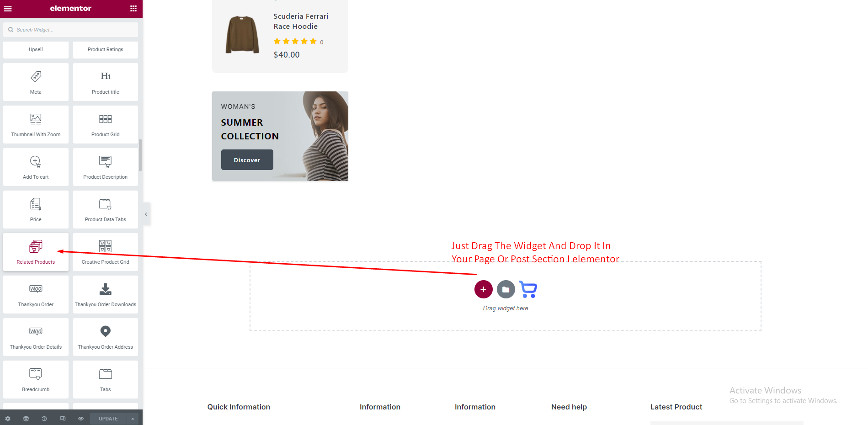
Task: Select the Breadcrumb widget
Action: pos(36,379)
